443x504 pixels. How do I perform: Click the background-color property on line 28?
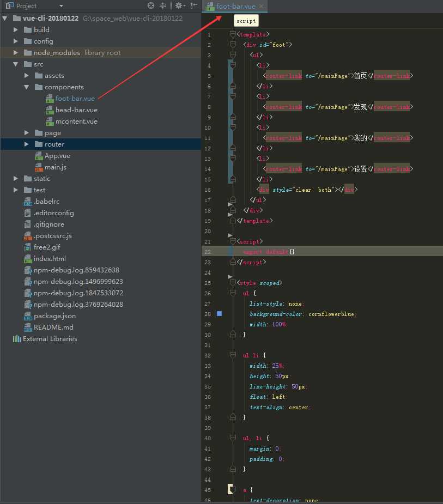(x=276, y=314)
